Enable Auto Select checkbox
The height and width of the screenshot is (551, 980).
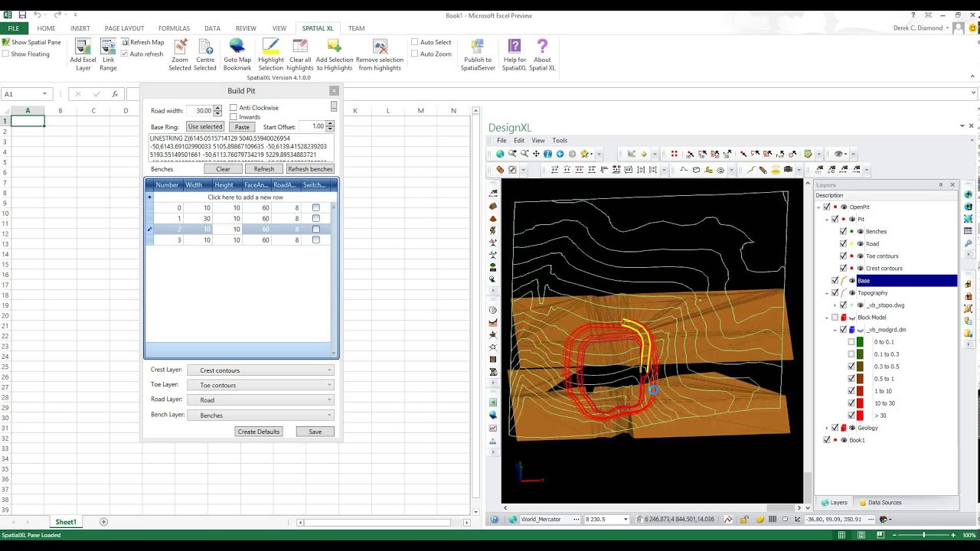[415, 42]
